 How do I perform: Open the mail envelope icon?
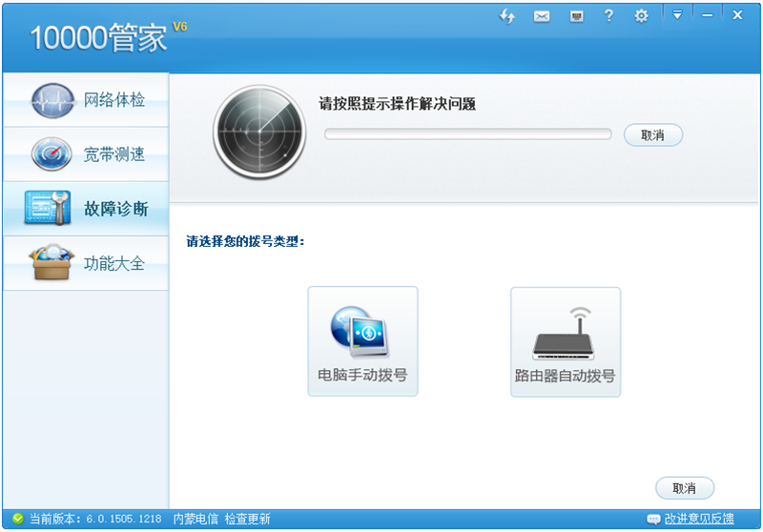pos(542,16)
